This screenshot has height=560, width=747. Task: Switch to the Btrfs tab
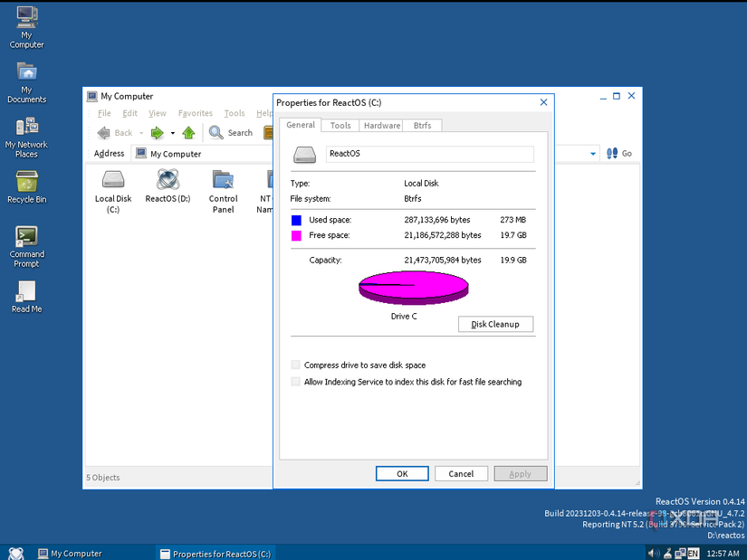click(422, 125)
